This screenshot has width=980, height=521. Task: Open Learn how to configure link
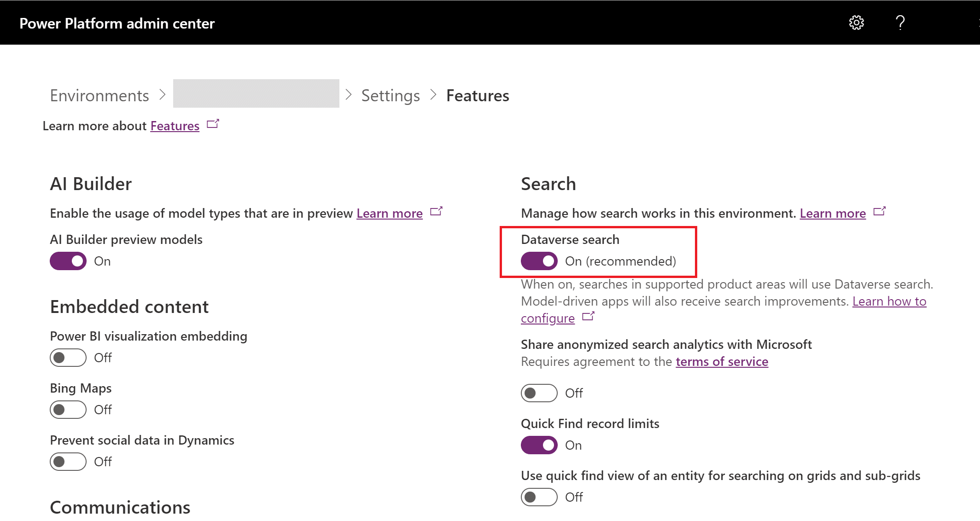point(889,301)
